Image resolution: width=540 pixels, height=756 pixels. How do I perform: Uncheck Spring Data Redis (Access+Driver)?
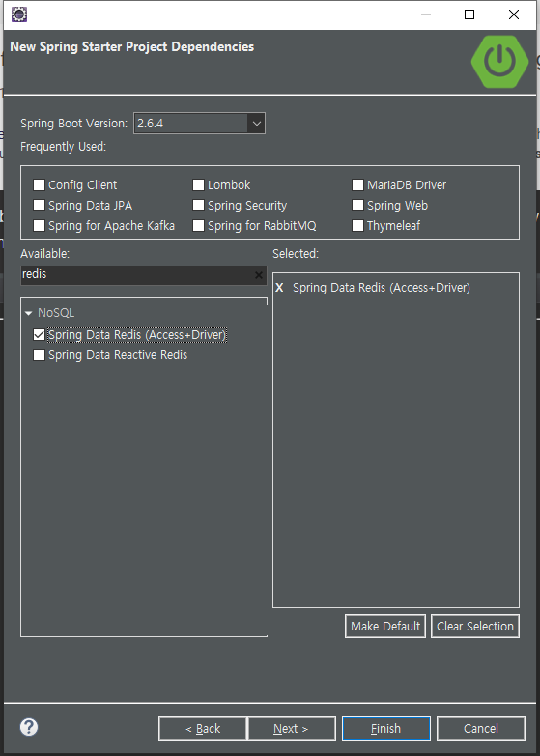(x=39, y=335)
